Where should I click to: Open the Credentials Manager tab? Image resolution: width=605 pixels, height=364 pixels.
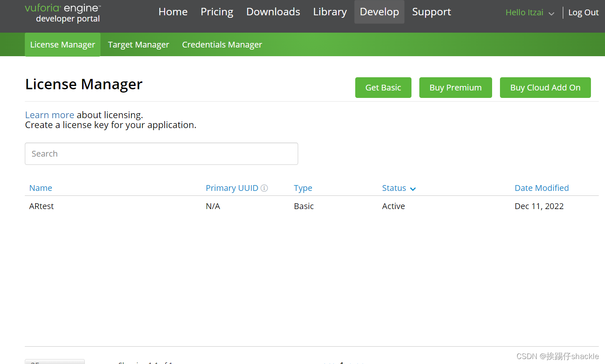[222, 45]
